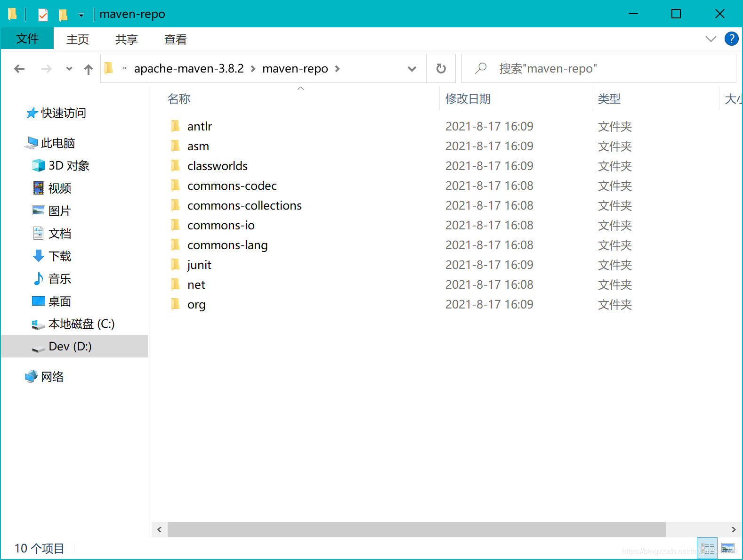This screenshot has width=743, height=560.
Task: Go back with the back arrow
Action: (x=19, y=69)
